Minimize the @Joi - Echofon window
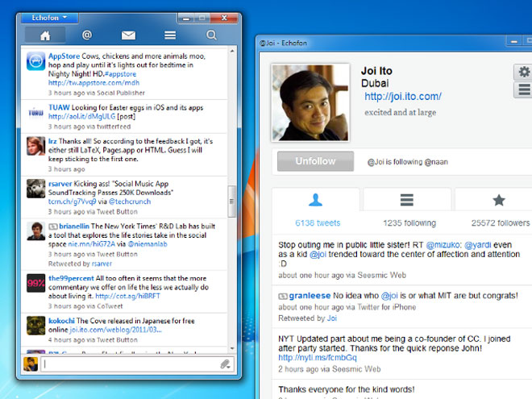 pyautogui.click(x=514, y=42)
